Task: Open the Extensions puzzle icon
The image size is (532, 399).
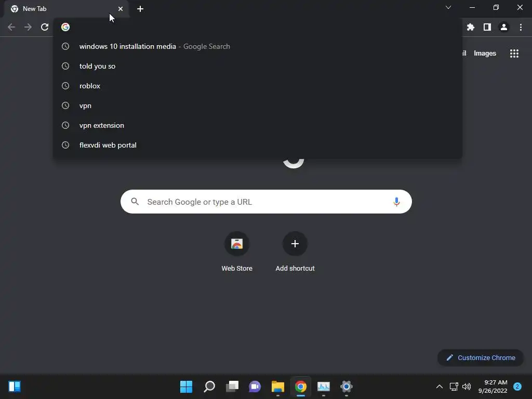Action: click(x=471, y=27)
